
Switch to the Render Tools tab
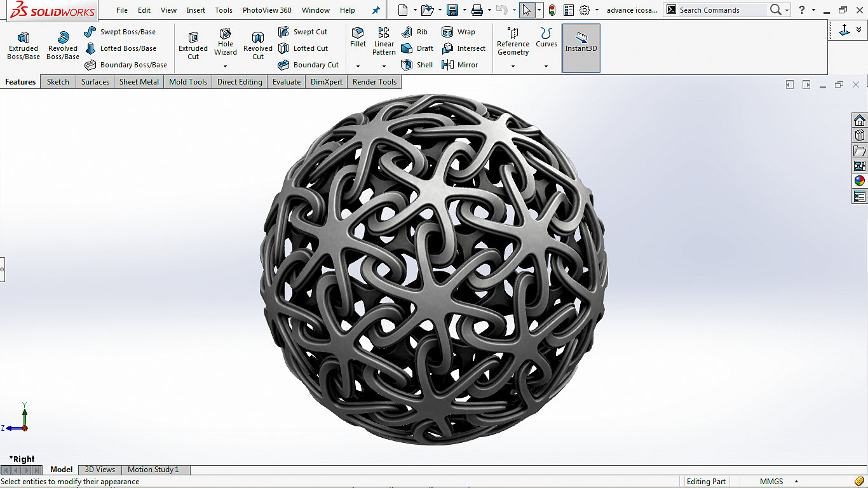[375, 81]
